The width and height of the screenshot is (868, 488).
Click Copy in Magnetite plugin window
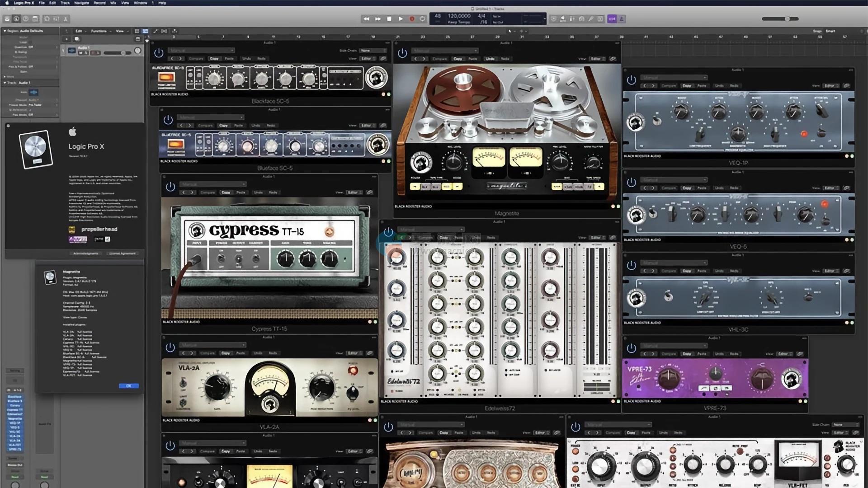click(x=458, y=59)
